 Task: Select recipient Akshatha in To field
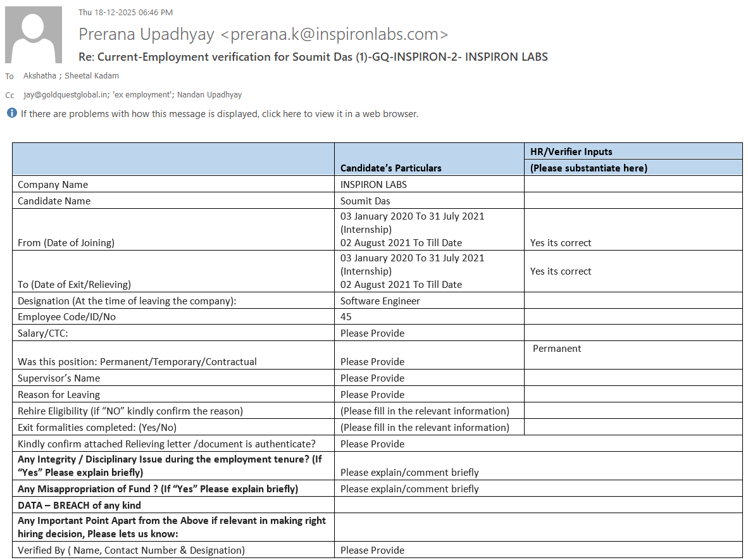click(40, 75)
